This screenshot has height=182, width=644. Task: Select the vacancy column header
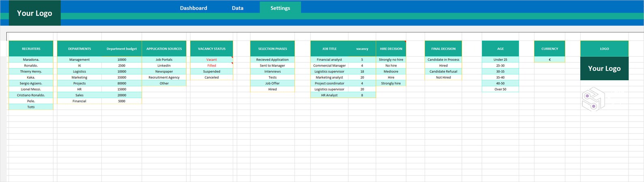[362, 49]
